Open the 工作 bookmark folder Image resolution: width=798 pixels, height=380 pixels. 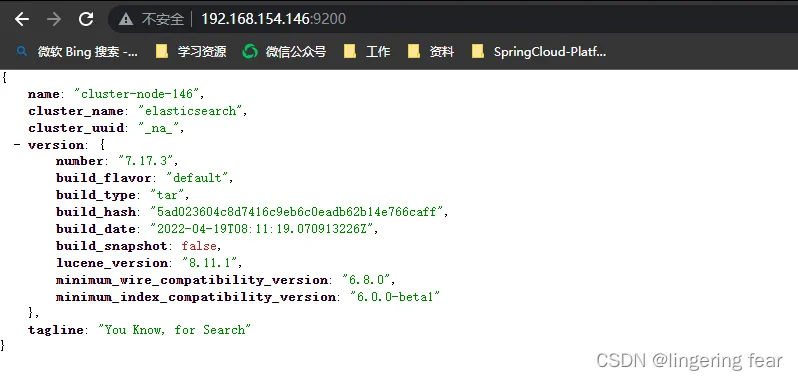[367, 51]
